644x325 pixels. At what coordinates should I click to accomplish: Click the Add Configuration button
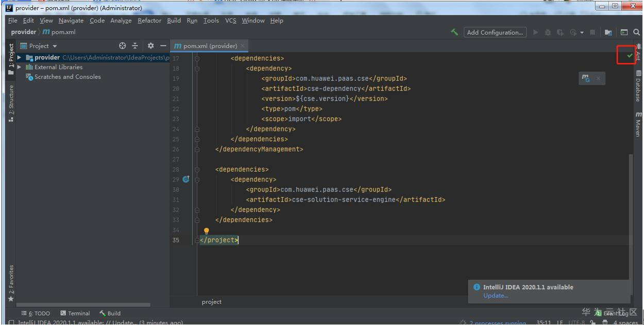tap(495, 32)
